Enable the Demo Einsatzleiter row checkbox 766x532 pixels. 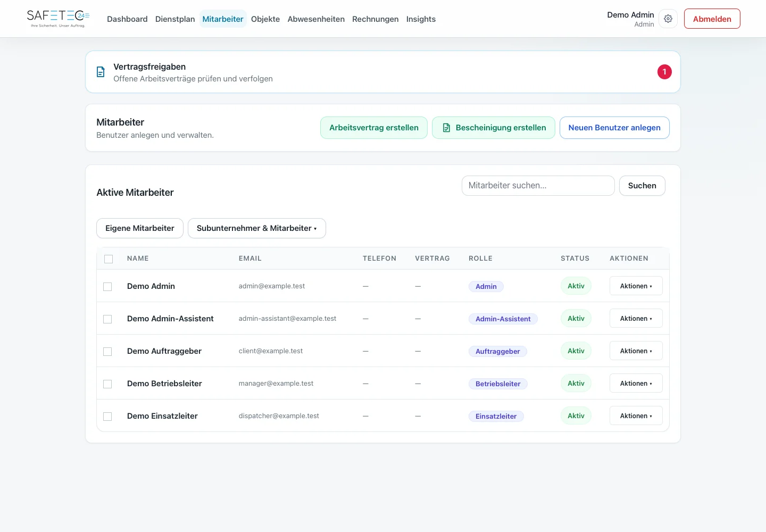pos(107,417)
